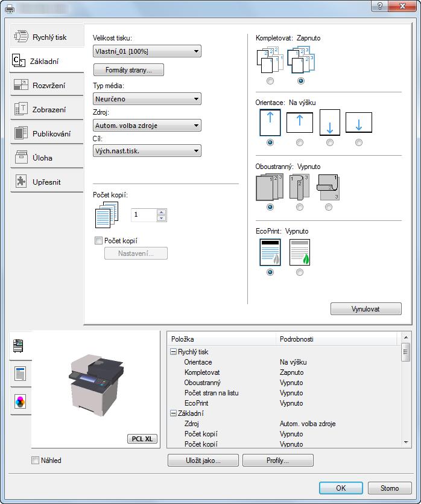The image size is (421, 504).
Task: Click the details list scrollbar thumb
Action: pyautogui.click(x=405, y=352)
